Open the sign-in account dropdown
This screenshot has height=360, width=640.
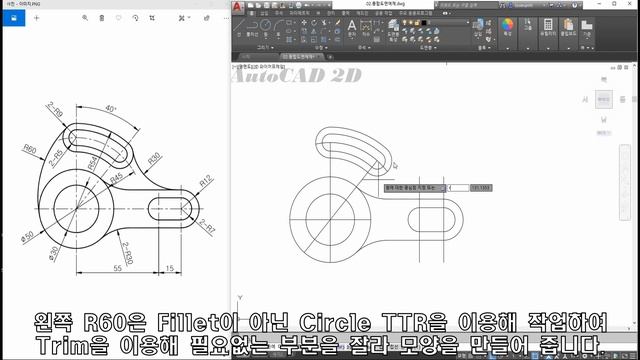(x=528, y=5)
